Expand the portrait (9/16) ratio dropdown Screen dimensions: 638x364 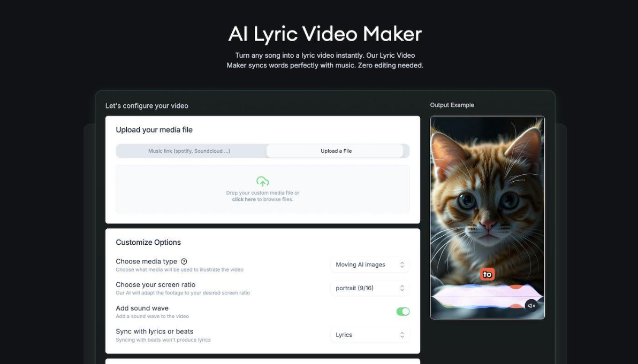coord(369,288)
